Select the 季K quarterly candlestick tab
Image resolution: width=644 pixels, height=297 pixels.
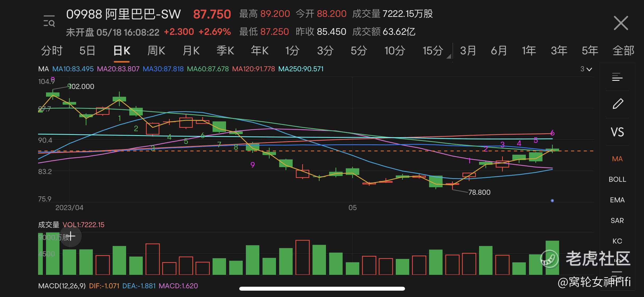click(226, 50)
